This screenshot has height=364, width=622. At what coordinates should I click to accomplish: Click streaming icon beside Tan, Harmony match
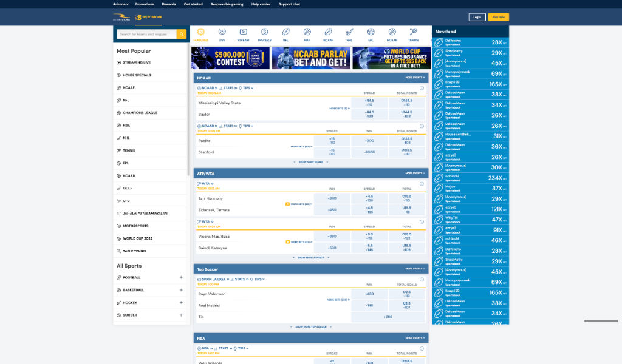[x=287, y=204]
